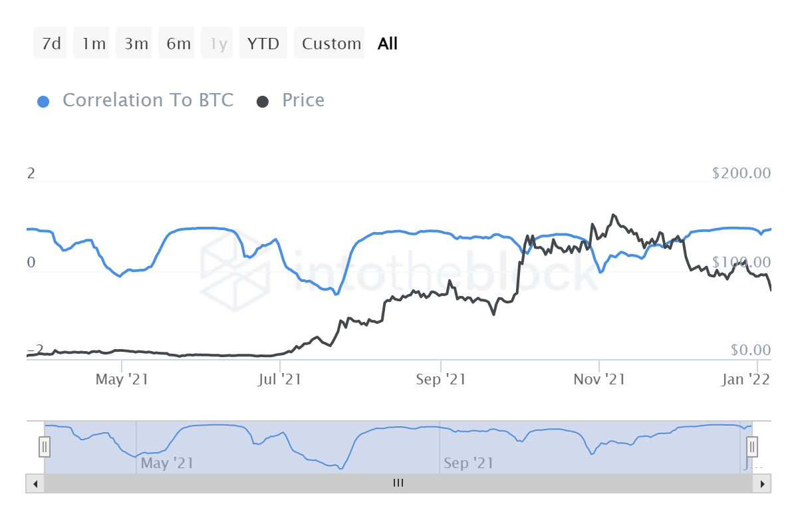Click the right navigator range handle

click(752, 446)
